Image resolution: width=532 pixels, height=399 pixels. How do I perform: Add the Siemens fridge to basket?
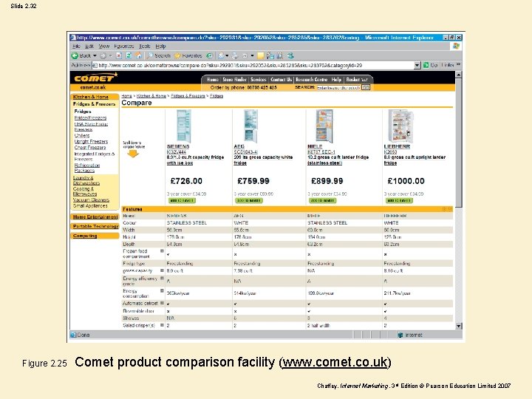183,200
